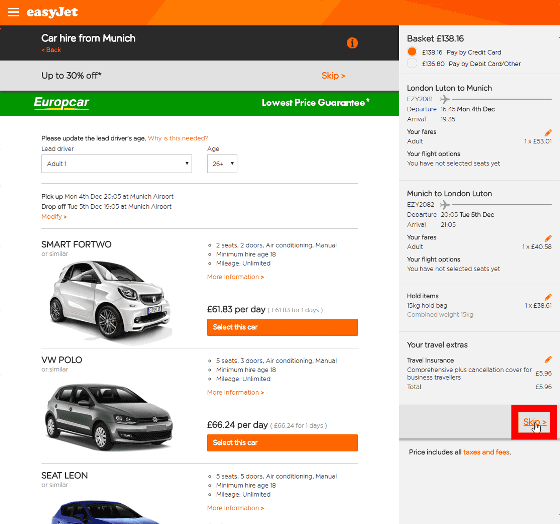Edit hold items with pencil icon
Image resolution: width=560 pixels, height=524 pixels.
point(548,297)
